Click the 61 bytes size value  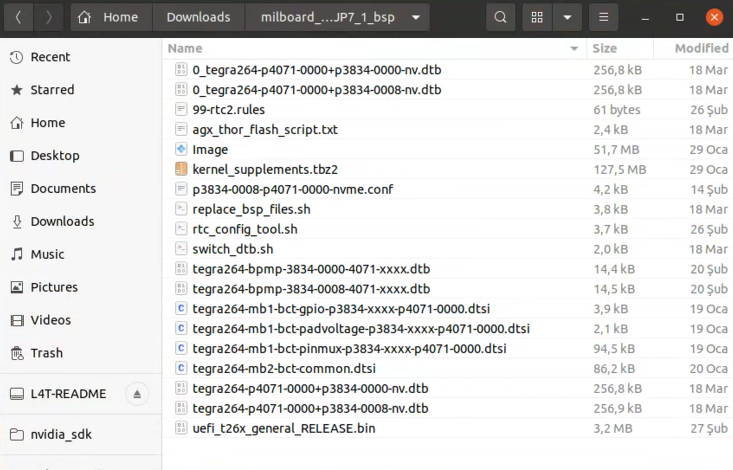[617, 109]
